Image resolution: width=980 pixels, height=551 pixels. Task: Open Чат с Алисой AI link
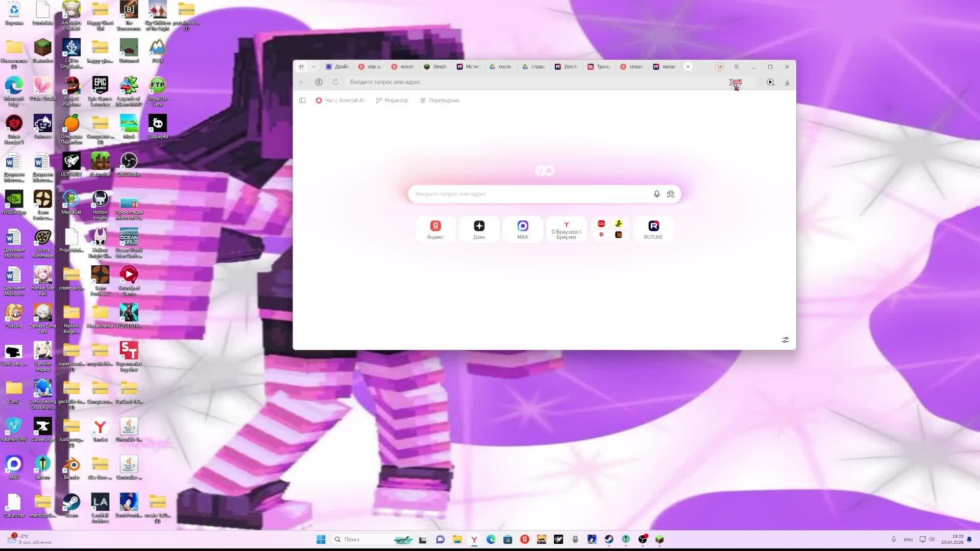coord(340,101)
